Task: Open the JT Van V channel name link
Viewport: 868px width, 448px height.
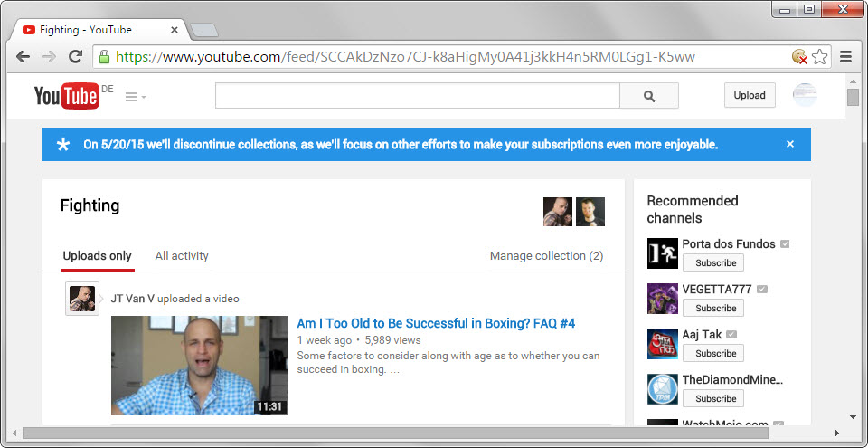Action: coord(132,299)
